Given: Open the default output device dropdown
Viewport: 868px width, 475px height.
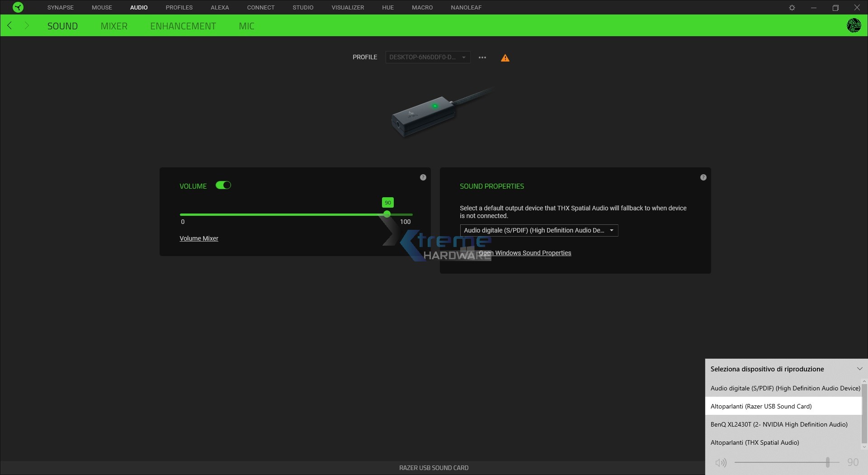Looking at the screenshot, I should pos(538,230).
